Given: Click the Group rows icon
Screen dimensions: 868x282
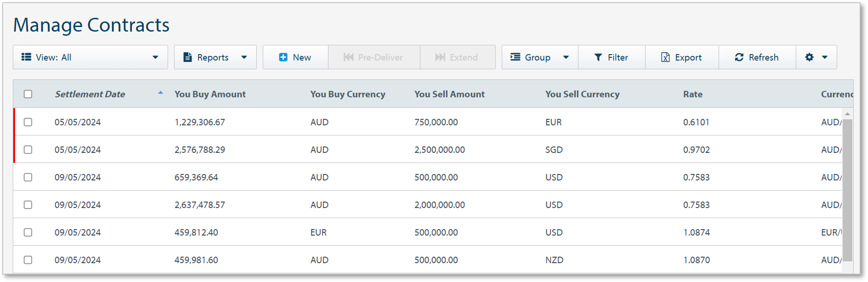Looking at the screenshot, I should 515,57.
